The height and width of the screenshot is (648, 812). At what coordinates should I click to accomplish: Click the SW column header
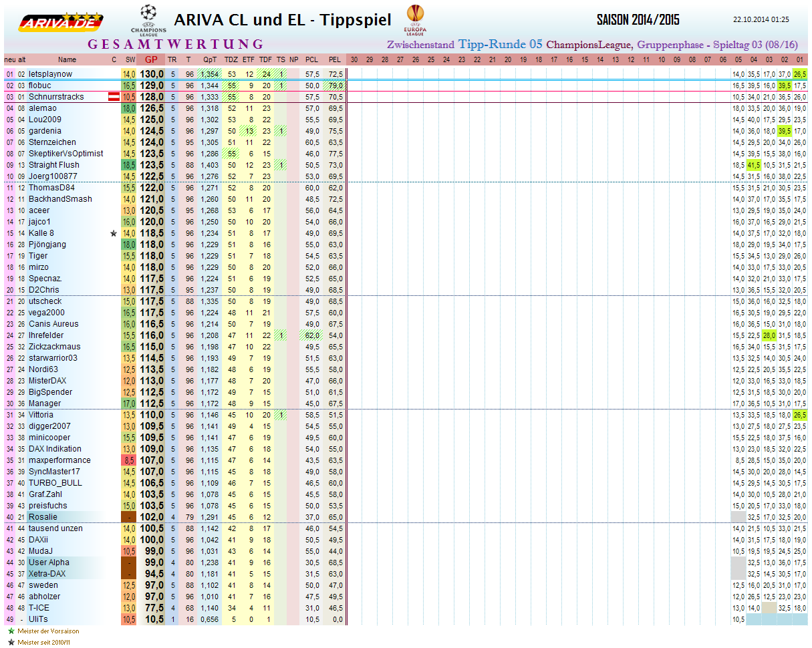130,59
